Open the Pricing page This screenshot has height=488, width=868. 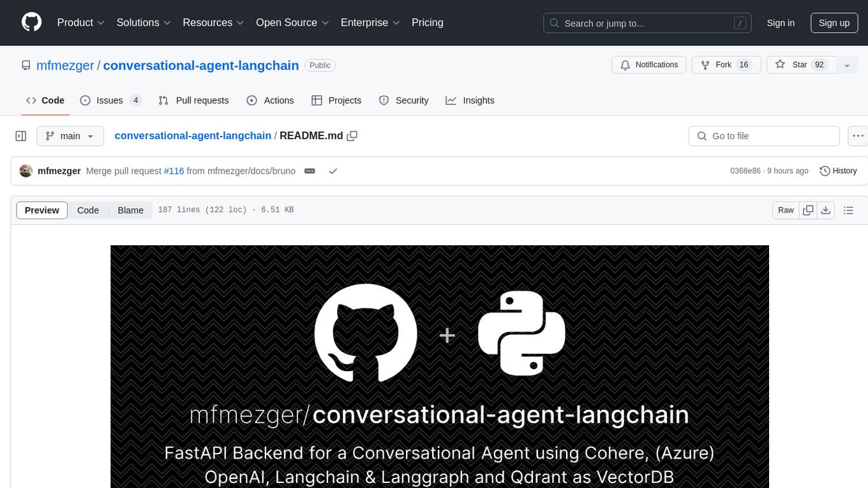click(428, 22)
